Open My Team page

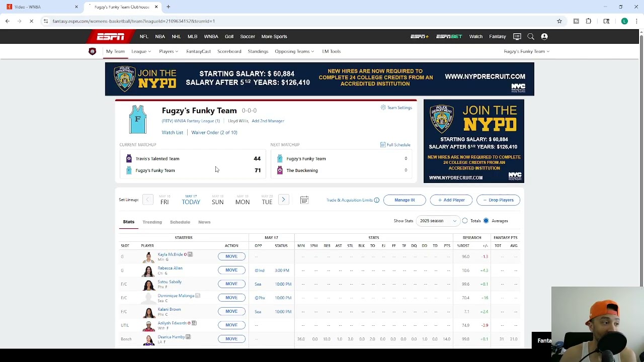point(115,51)
